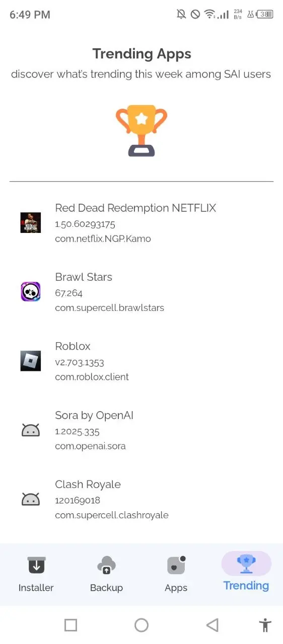Tap the Brawl Stars app icon
The width and height of the screenshot is (283, 644).
pos(31,292)
